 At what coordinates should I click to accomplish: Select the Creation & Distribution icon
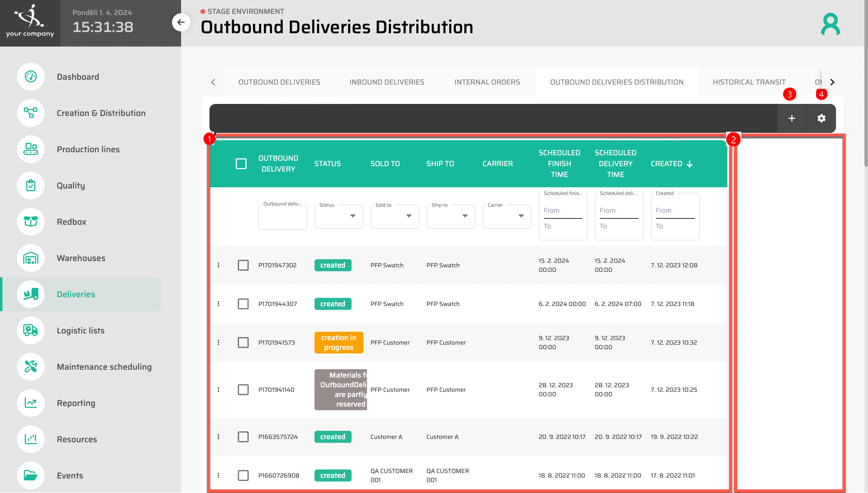tap(30, 113)
